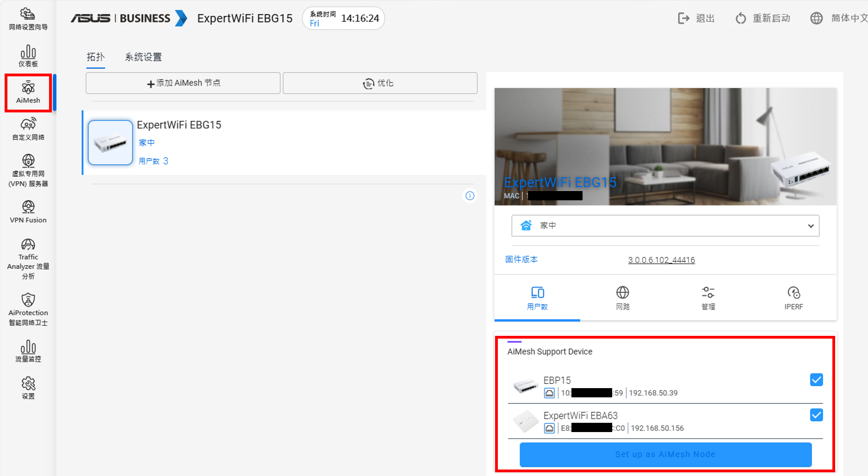
Task: Open AiProtection 智能网络卫士
Action: (x=28, y=309)
